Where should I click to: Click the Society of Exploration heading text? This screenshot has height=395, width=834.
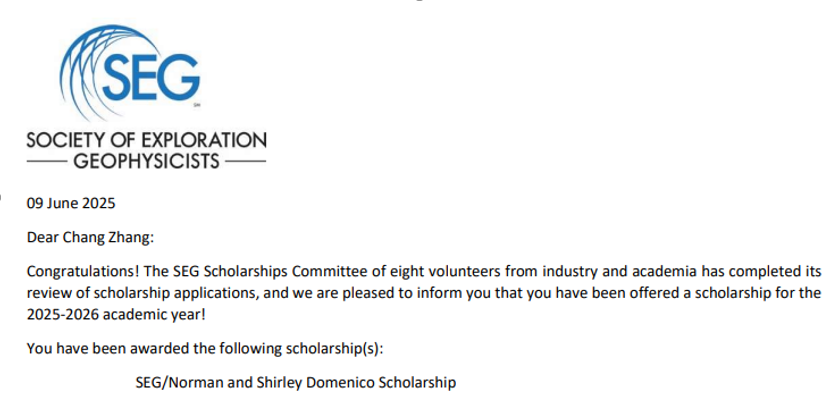click(147, 140)
